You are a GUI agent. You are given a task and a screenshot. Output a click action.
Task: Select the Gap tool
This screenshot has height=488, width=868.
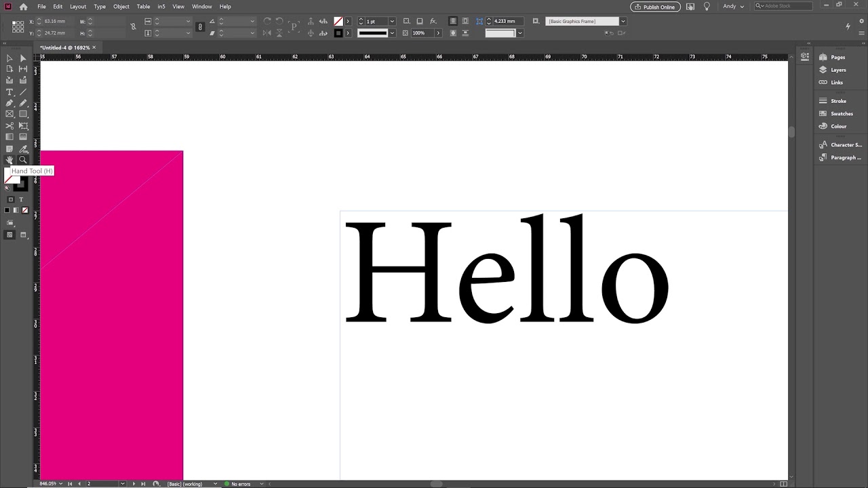point(23,69)
